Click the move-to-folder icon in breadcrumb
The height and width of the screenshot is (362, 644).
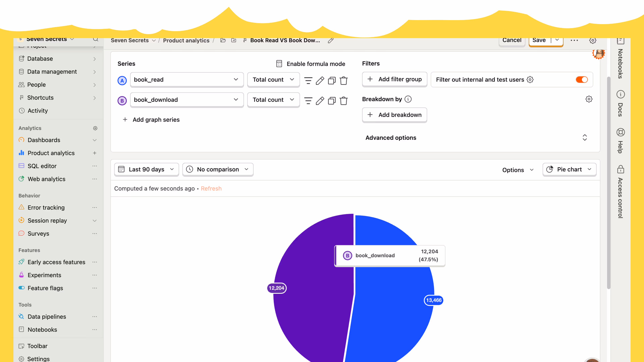[233, 40]
